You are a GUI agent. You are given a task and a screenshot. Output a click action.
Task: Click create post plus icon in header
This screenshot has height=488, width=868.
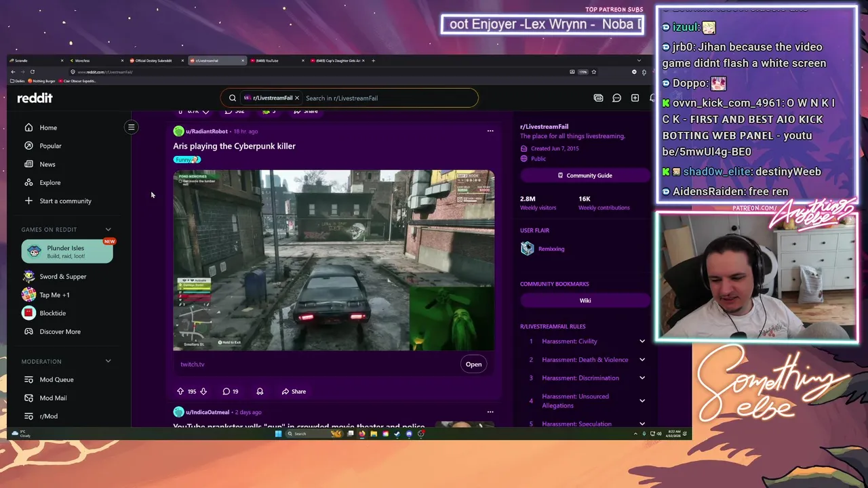pyautogui.click(x=635, y=98)
